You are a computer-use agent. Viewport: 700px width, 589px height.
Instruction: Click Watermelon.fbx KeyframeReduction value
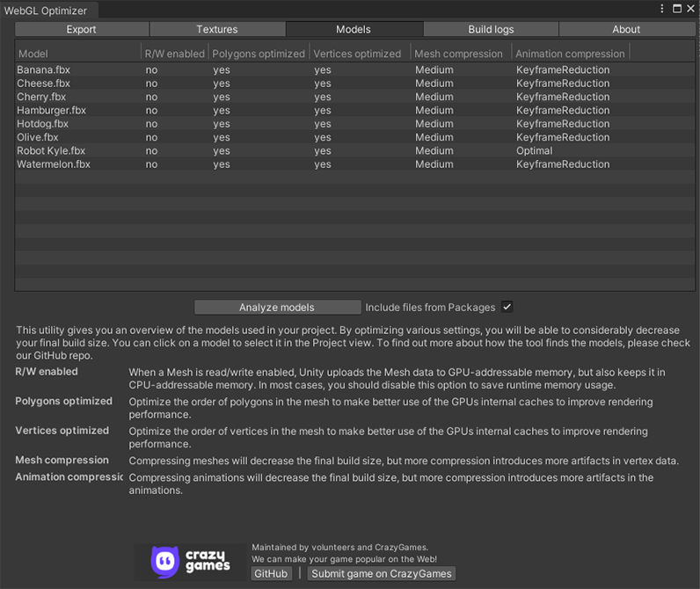(x=563, y=164)
